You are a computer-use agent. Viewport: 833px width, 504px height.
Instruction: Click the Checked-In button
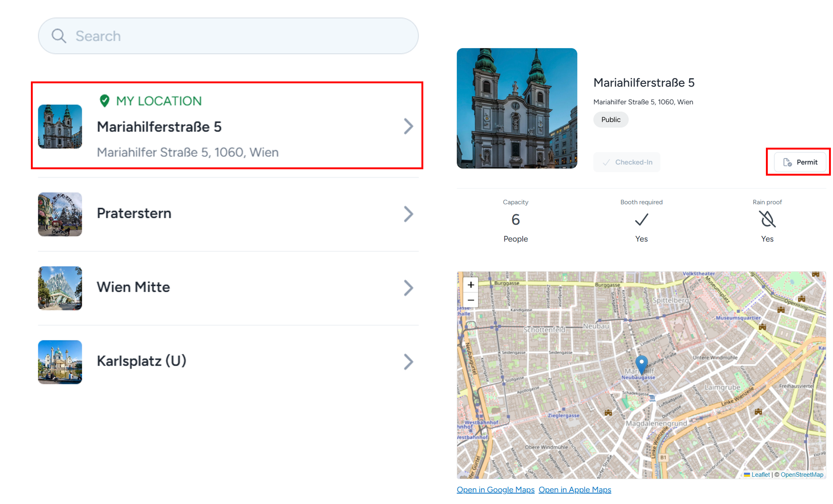627,162
